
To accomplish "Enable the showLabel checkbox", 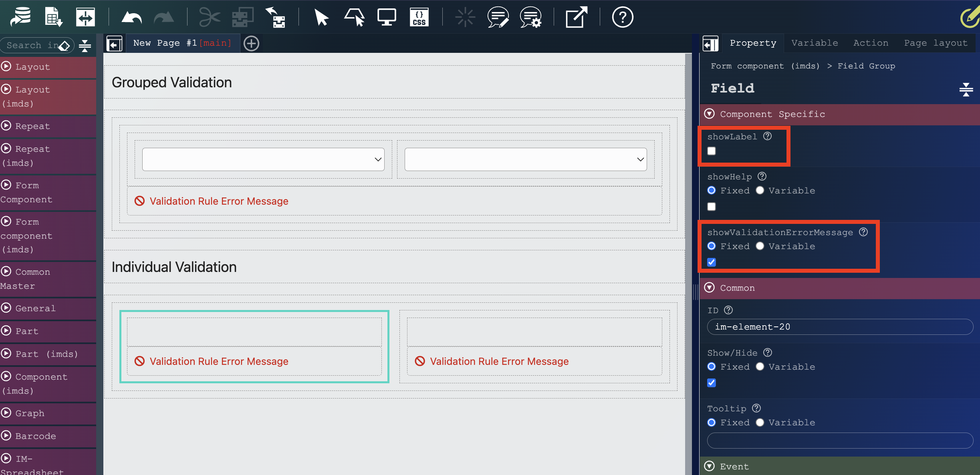I will point(712,151).
